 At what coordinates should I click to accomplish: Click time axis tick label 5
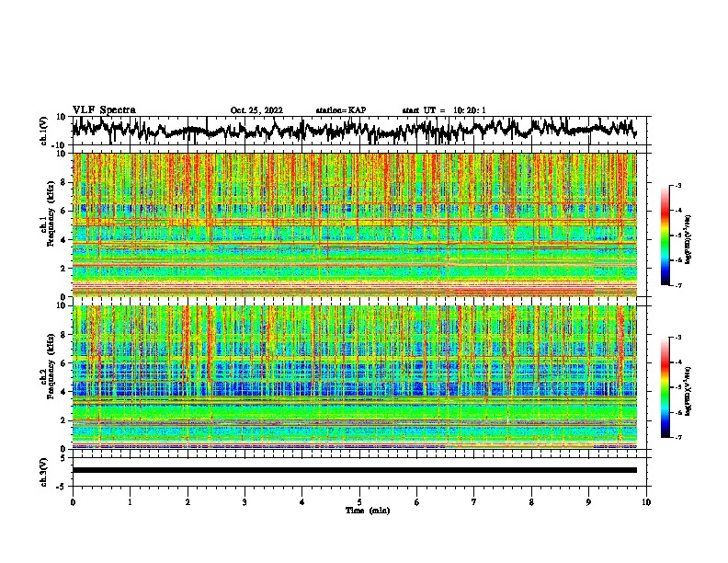point(359,502)
